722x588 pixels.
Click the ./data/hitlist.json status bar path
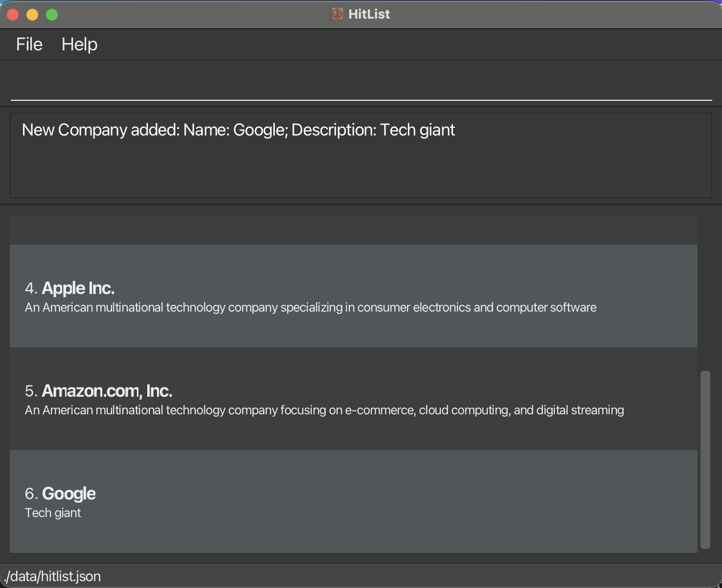tap(52, 576)
